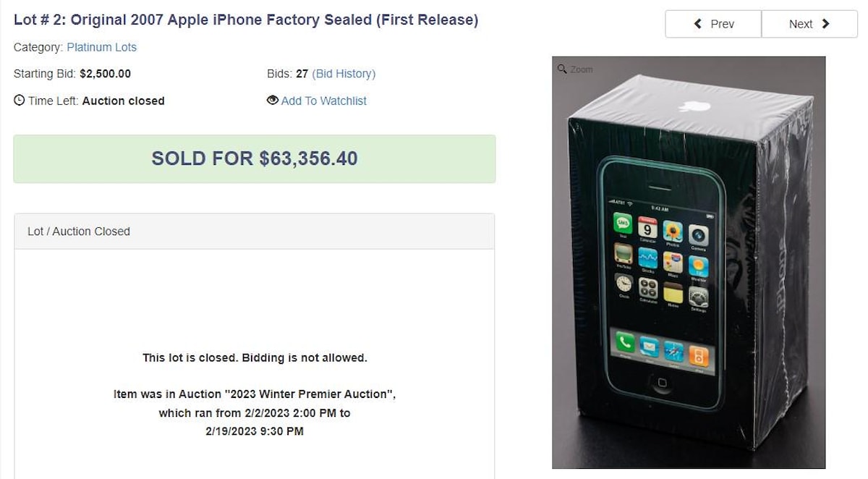Open the Platinum Lots category link
The width and height of the screenshot is (868, 479).
(x=101, y=47)
